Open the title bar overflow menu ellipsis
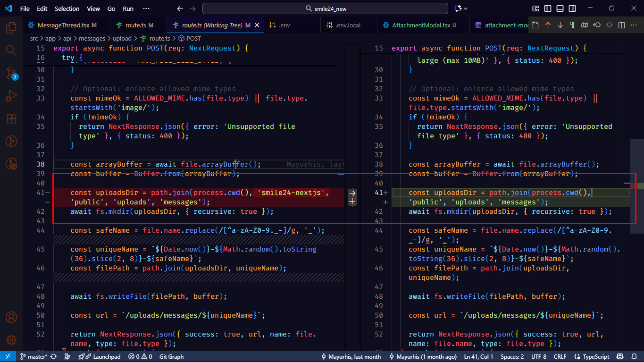The width and height of the screenshot is (644, 362). [146, 8]
